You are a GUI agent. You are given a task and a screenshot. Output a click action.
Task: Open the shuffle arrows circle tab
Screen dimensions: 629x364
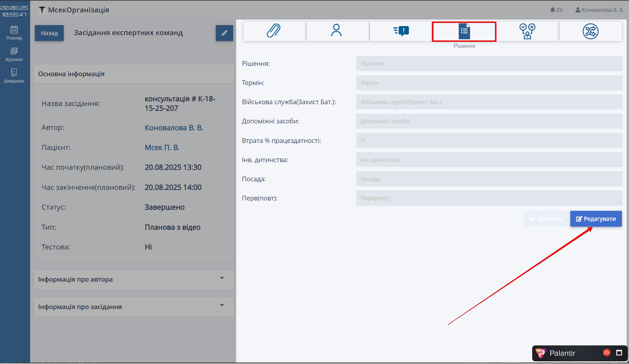(x=590, y=31)
